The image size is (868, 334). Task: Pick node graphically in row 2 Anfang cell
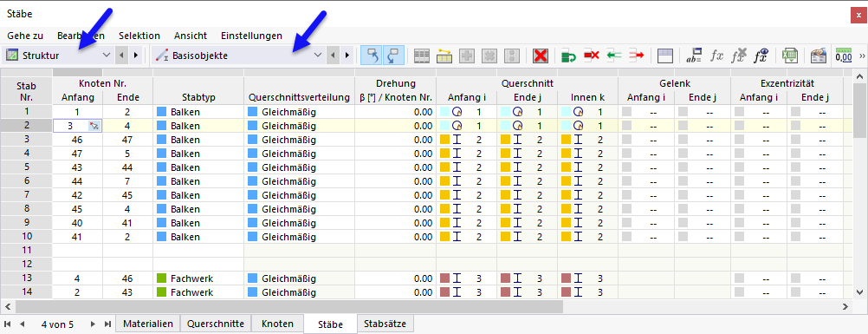pos(94,126)
